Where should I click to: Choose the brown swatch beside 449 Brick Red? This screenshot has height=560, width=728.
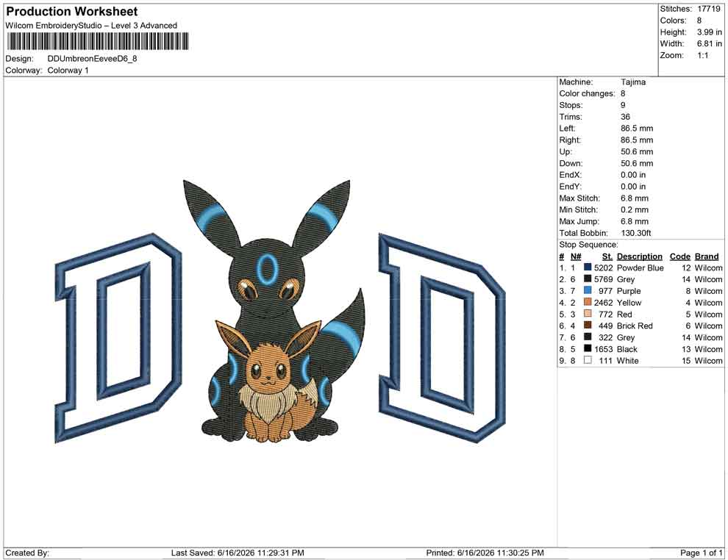point(588,326)
